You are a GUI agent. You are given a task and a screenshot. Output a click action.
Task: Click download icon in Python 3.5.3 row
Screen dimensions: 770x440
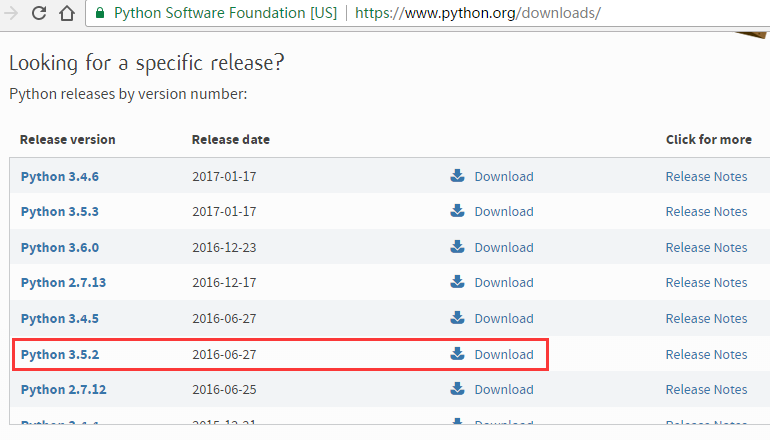[x=457, y=211]
